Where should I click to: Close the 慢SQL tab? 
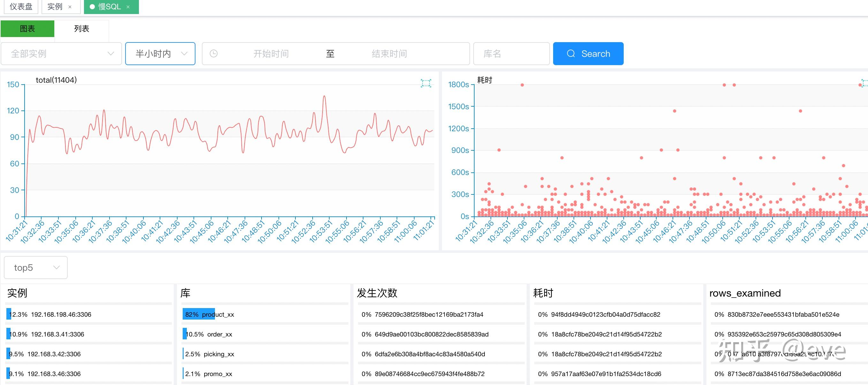[128, 7]
